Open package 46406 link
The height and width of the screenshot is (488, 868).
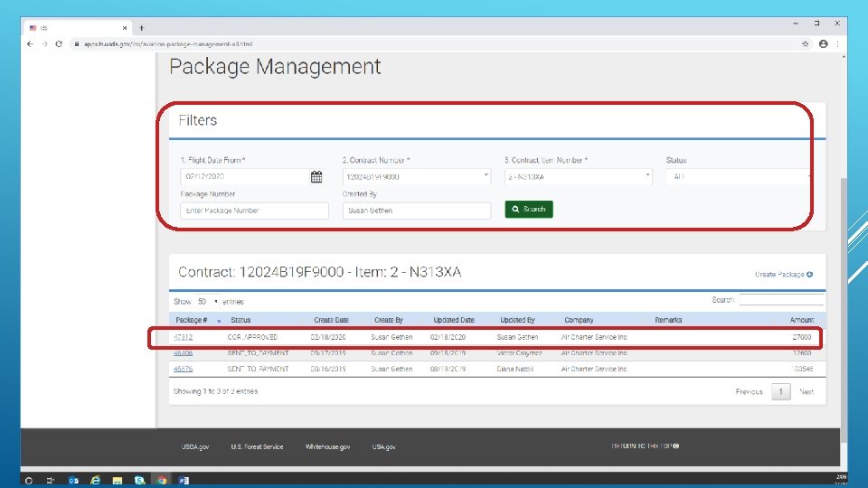[x=183, y=353]
